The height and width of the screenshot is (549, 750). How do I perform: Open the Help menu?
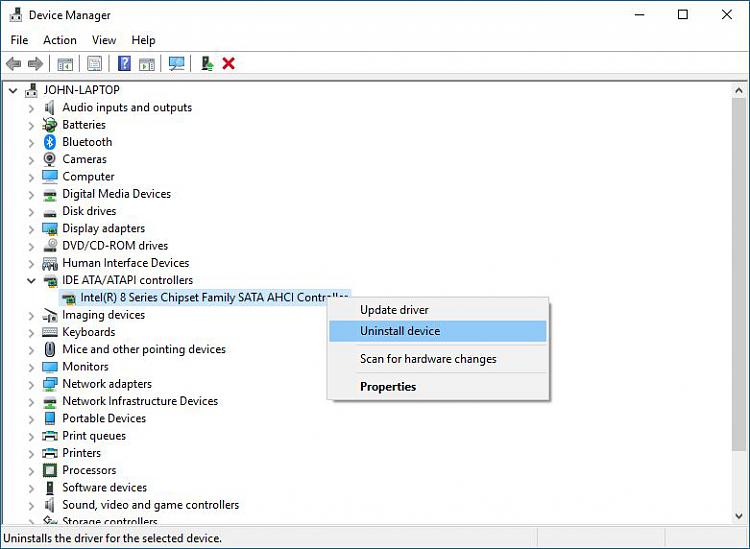pos(143,40)
